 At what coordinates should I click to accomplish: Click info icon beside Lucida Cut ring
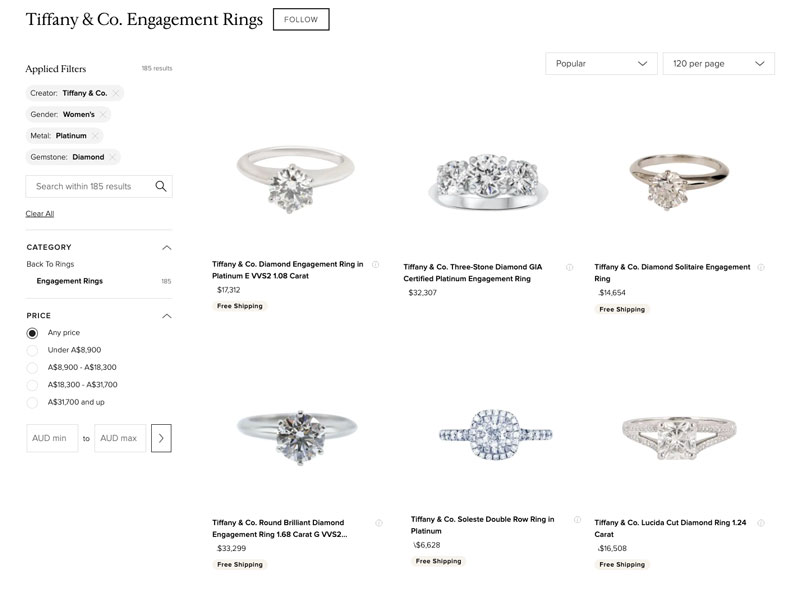pos(761,523)
